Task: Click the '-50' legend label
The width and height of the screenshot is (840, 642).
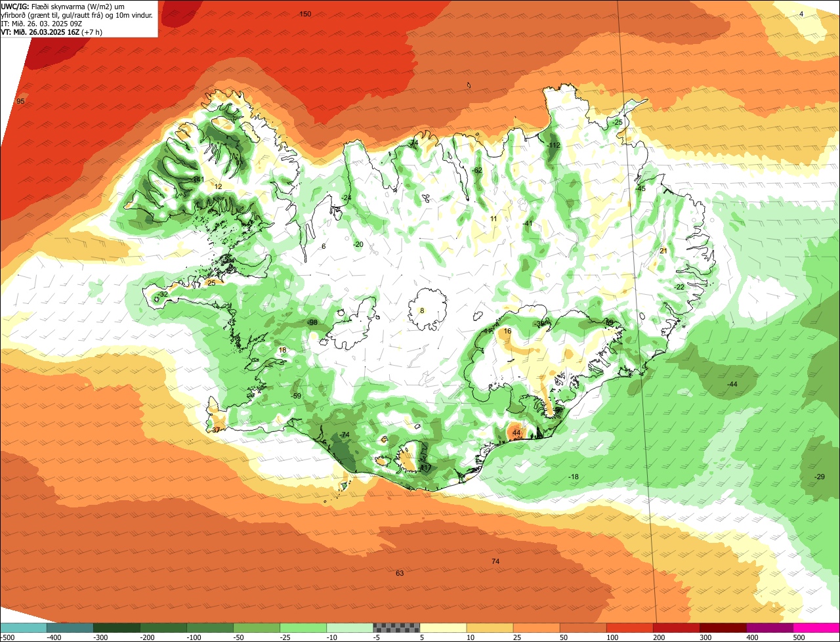Action: (x=240, y=637)
